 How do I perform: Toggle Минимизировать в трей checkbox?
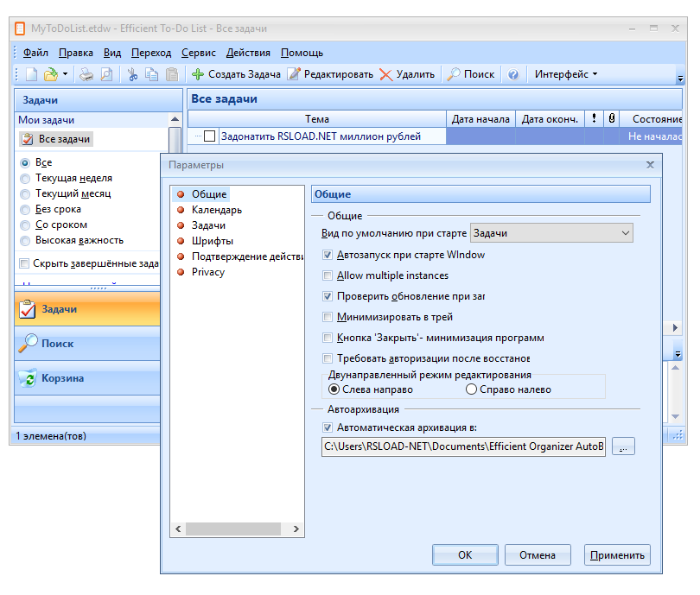328,317
